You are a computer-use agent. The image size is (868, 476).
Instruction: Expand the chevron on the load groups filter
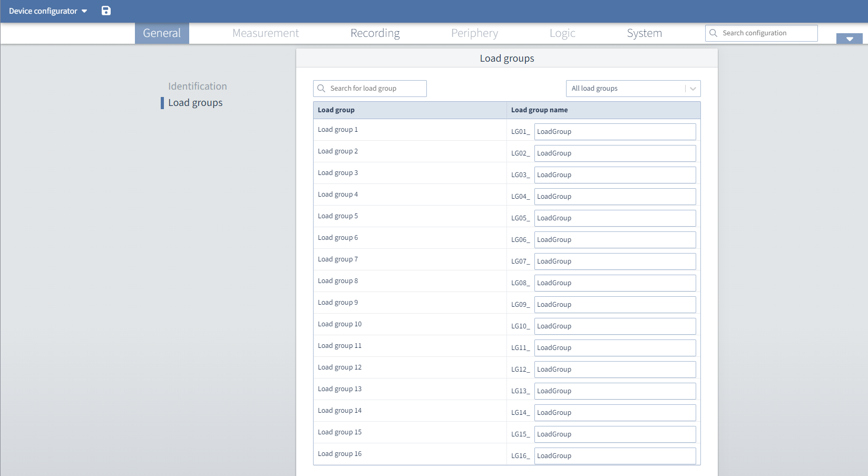click(x=693, y=88)
